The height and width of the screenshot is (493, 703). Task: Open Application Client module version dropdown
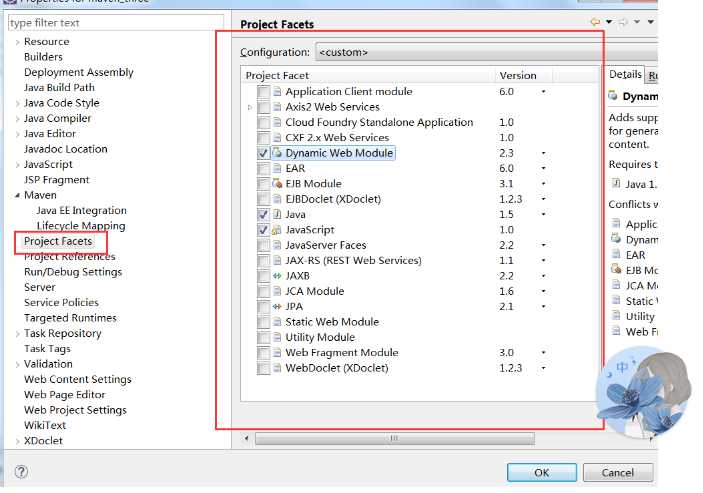coord(543,91)
